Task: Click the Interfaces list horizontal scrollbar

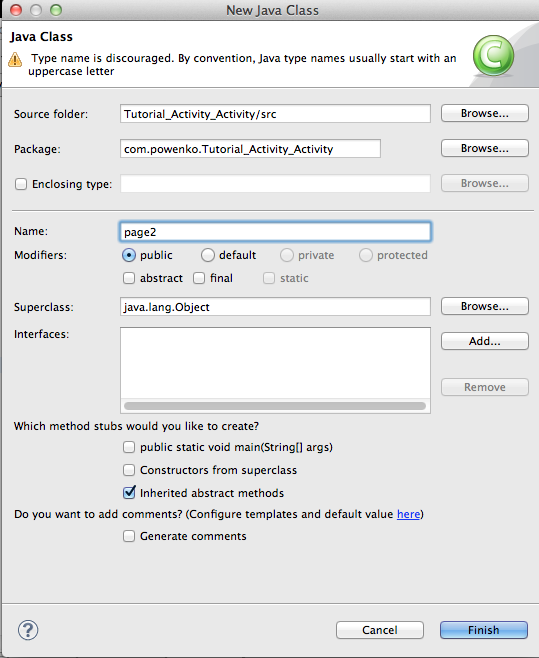Action: pyautogui.click(x=275, y=406)
